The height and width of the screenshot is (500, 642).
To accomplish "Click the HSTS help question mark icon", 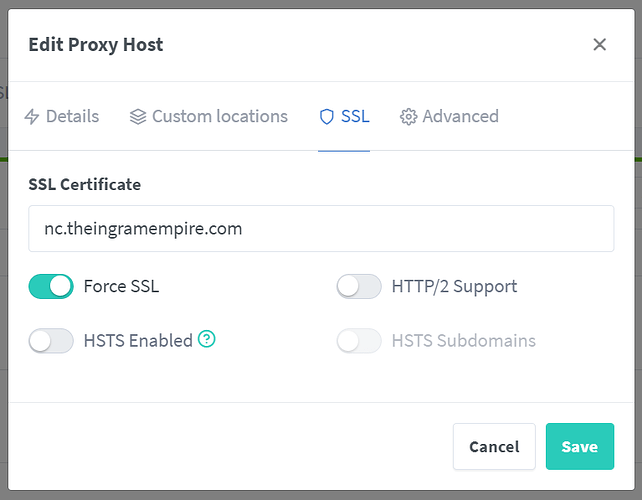I will coord(207,339).
